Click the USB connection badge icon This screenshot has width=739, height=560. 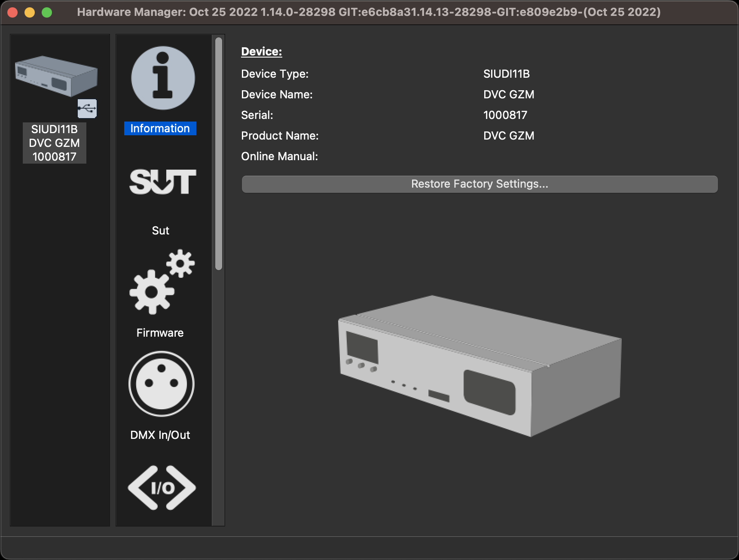click(87, 109)
